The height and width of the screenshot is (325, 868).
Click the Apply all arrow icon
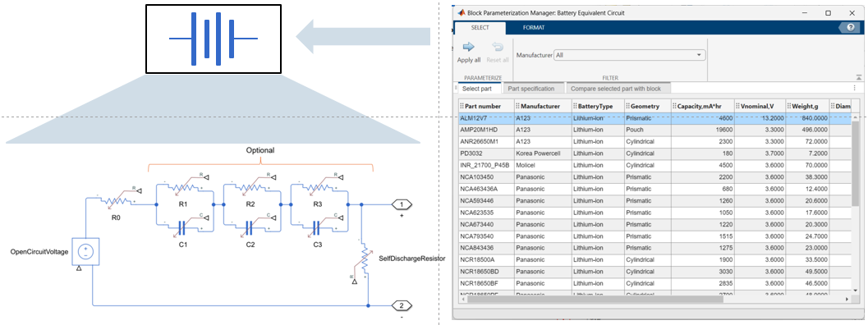468,48
